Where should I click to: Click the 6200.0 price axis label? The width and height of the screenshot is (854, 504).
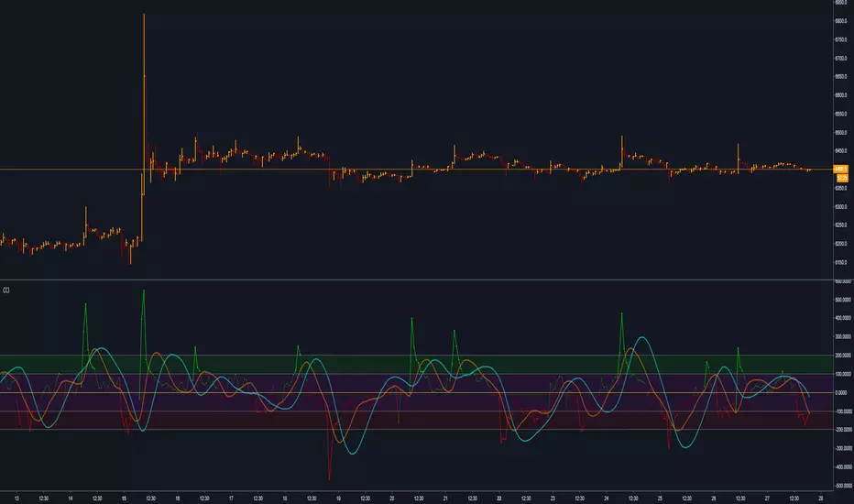coord(841,244)
